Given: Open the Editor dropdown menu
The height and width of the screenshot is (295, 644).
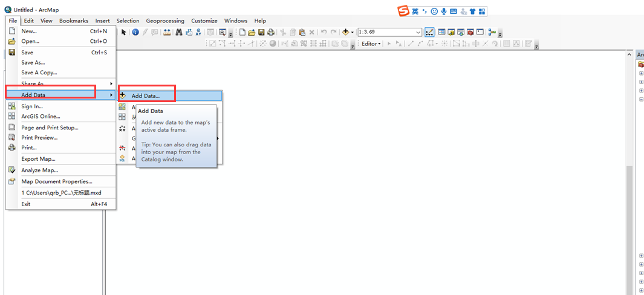Looking at the screenshot, I should (x=371, y=44).
